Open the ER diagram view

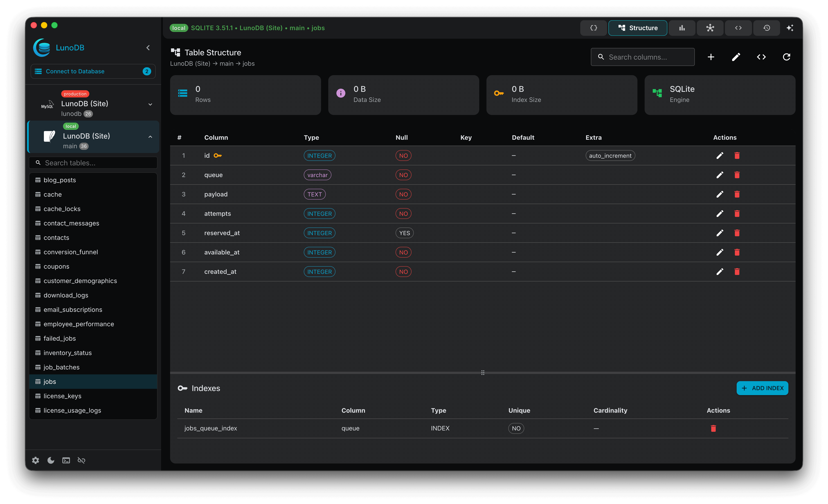(x=710, y=28)
